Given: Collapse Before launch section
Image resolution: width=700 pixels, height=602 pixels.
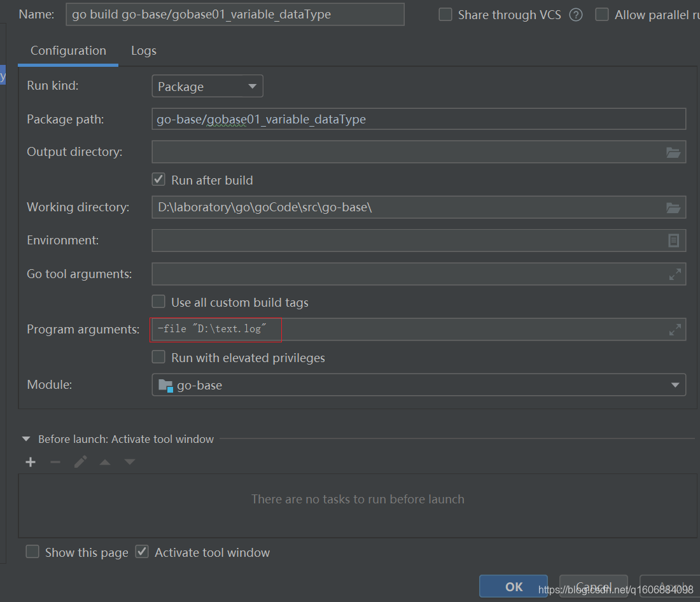Looking at the screenshot, I should [x=26, y=439].
